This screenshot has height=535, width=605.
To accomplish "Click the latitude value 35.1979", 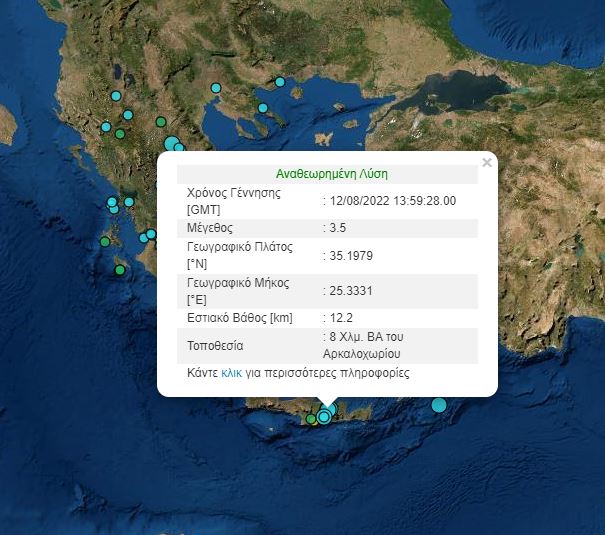I will click(x=351, y=256).
